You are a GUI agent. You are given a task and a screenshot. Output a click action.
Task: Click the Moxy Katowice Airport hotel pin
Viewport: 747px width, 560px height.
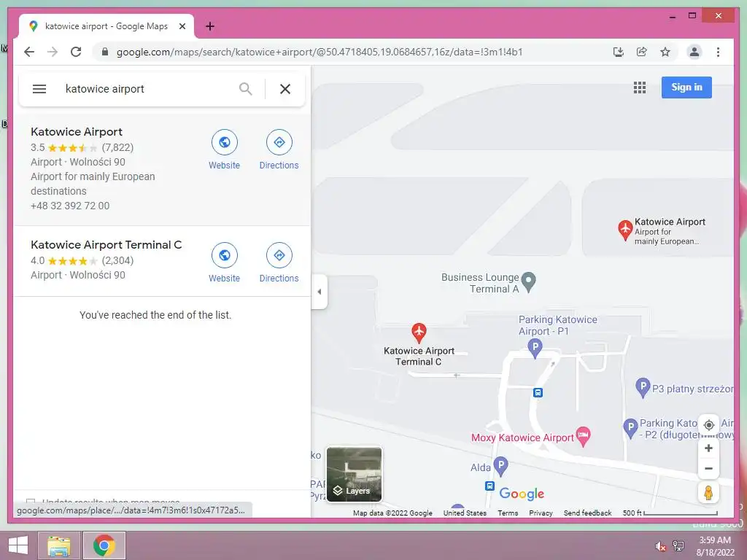(583, 436)
